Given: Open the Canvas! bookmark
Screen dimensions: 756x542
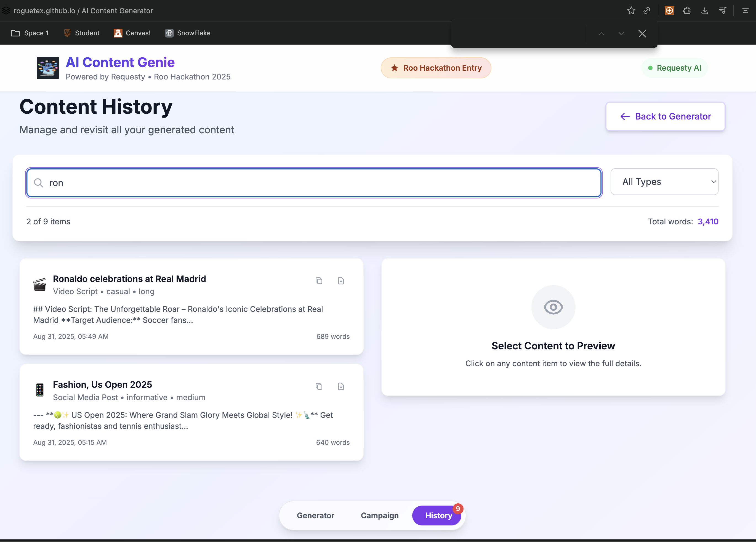Looking at the screenshot, I should [x=132, y=33].
